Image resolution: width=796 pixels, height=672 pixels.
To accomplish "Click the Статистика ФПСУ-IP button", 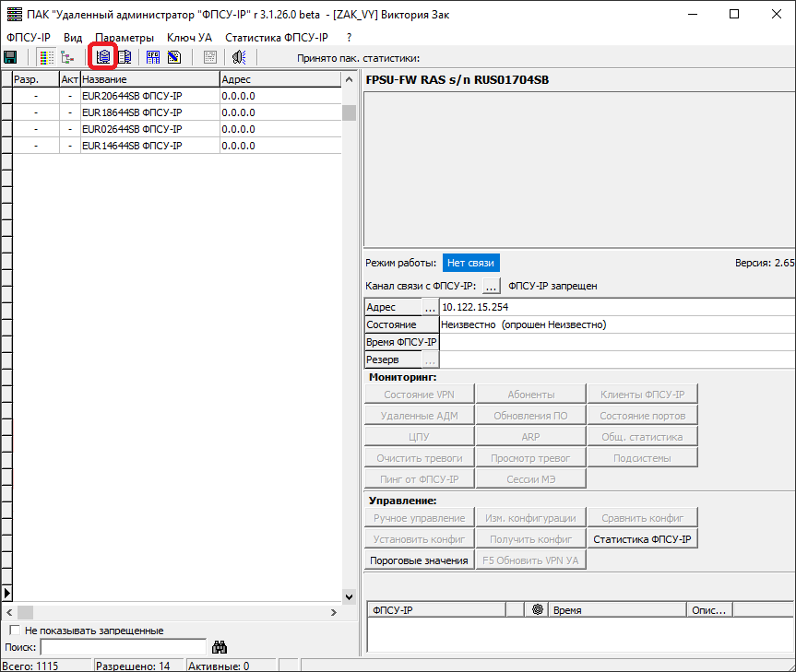I will point(642,539).
